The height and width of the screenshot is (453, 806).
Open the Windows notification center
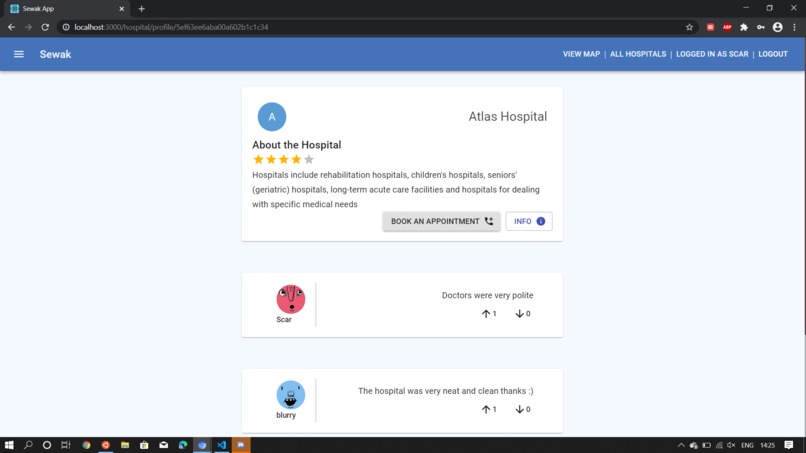point(789,445)
